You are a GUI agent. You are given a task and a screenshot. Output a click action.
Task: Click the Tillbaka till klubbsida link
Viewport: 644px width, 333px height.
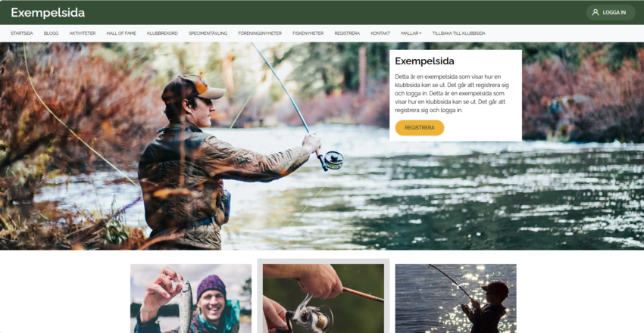point(459,33)
